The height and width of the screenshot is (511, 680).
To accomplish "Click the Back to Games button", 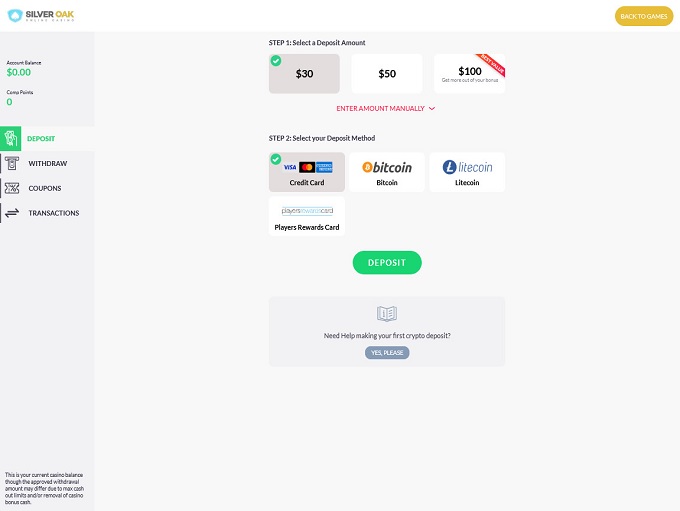I will tap(643, 16).
